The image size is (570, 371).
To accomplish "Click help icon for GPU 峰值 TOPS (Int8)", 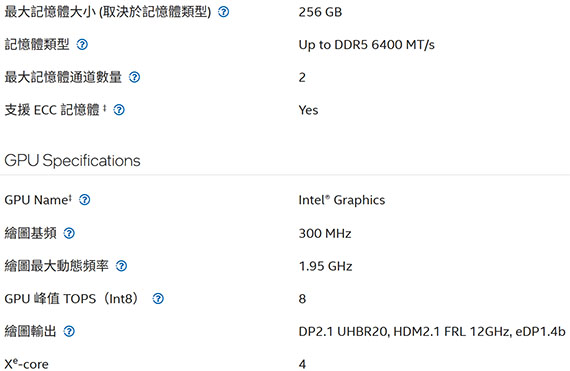I will [x=158, y=299].
